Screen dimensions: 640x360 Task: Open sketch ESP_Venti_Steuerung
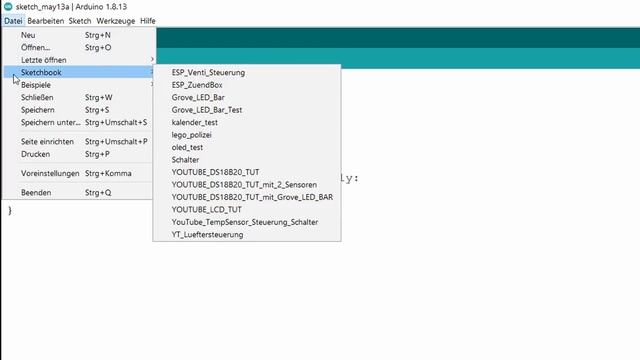[247, 72]
